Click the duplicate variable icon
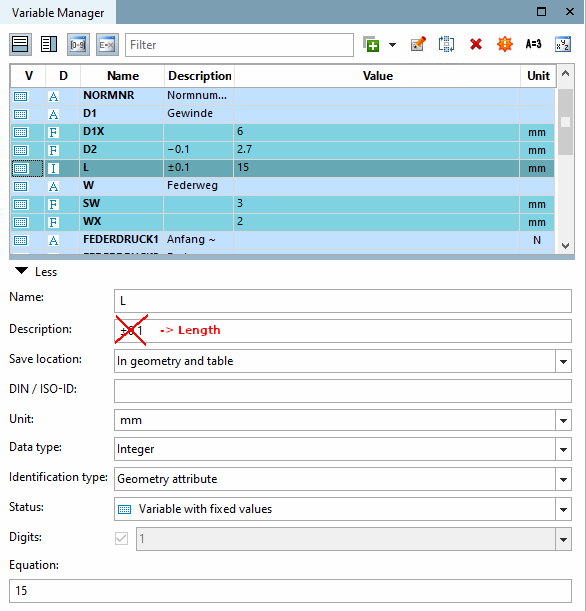 tap(446, 44)
